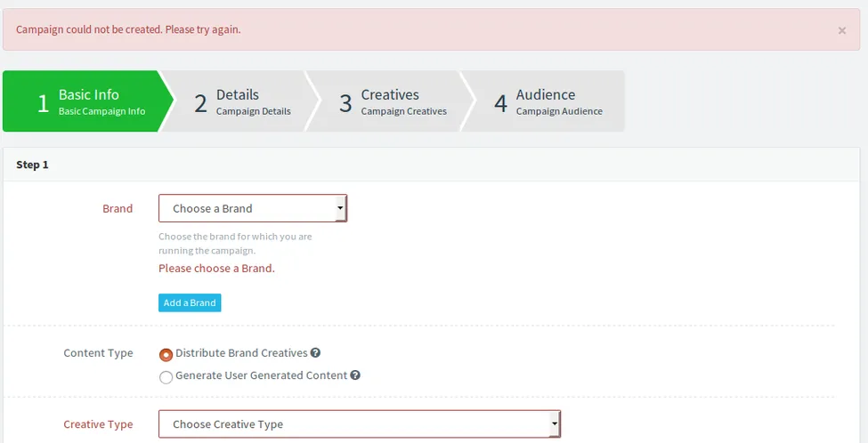Viewport: 868px width, 443px height.
Task: Click the 'Campaign could not be created' alert text
Action: pyautogui.click(x=128, y=29)
